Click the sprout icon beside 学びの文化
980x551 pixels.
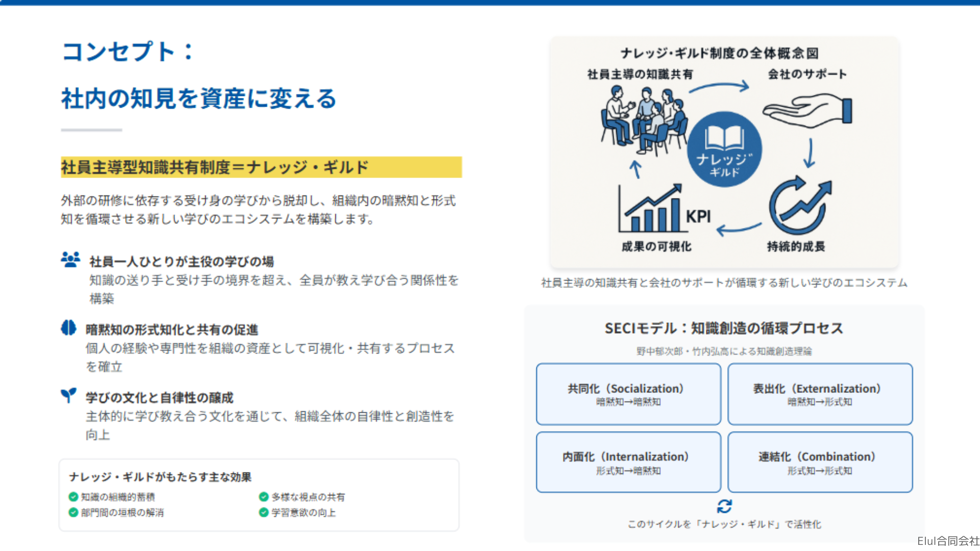pos(68,395)
